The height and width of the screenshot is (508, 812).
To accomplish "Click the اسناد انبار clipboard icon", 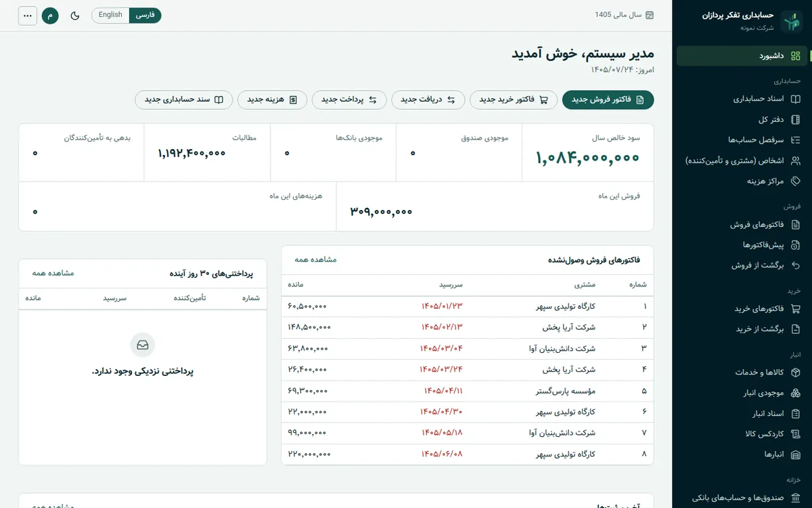I will coord(796,413).
